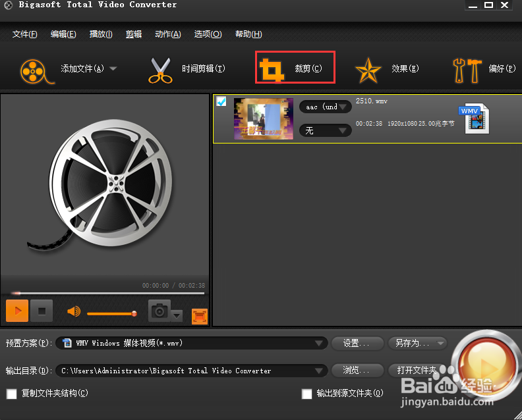Click the Add File film reel icon
Viewport: 522px width, 420px height.
36,72
